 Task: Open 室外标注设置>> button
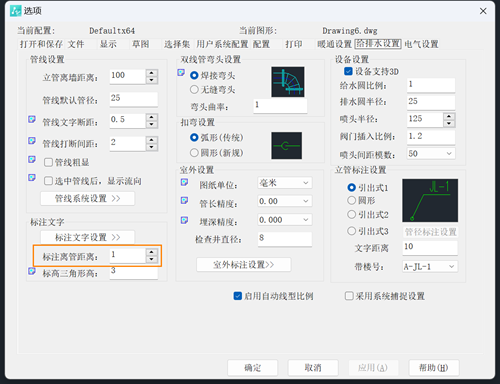tap(244, 265)
